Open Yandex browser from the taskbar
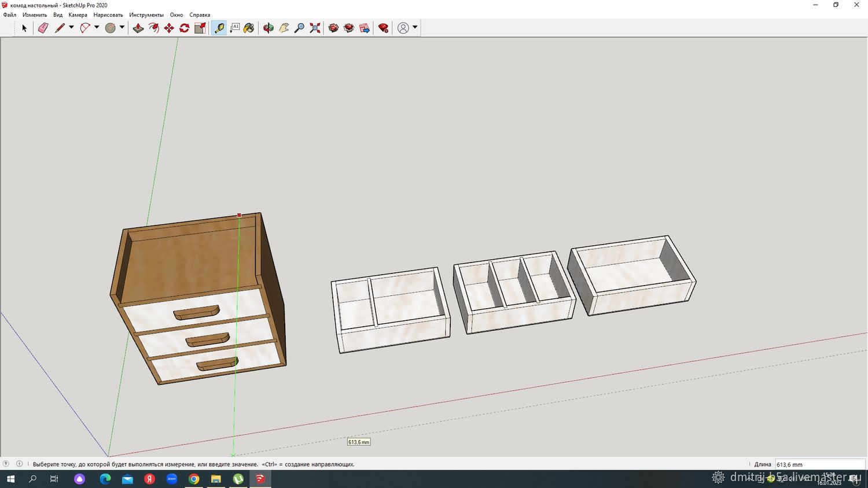The image size is (868, 488). (x=149, y=479)
